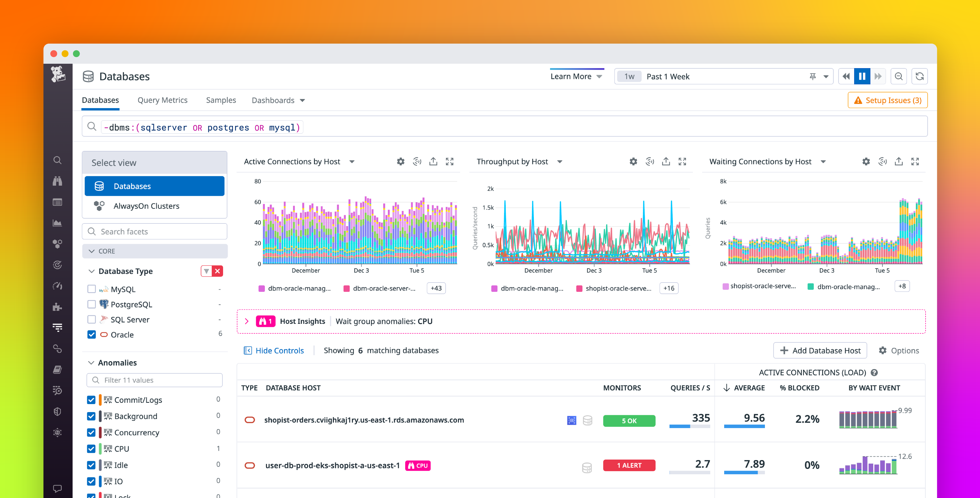Image resolution: width=980 pixels, height=498 pixels.
Task: Click the Notebooks icon in the sidebar
Action: point(58,369)
